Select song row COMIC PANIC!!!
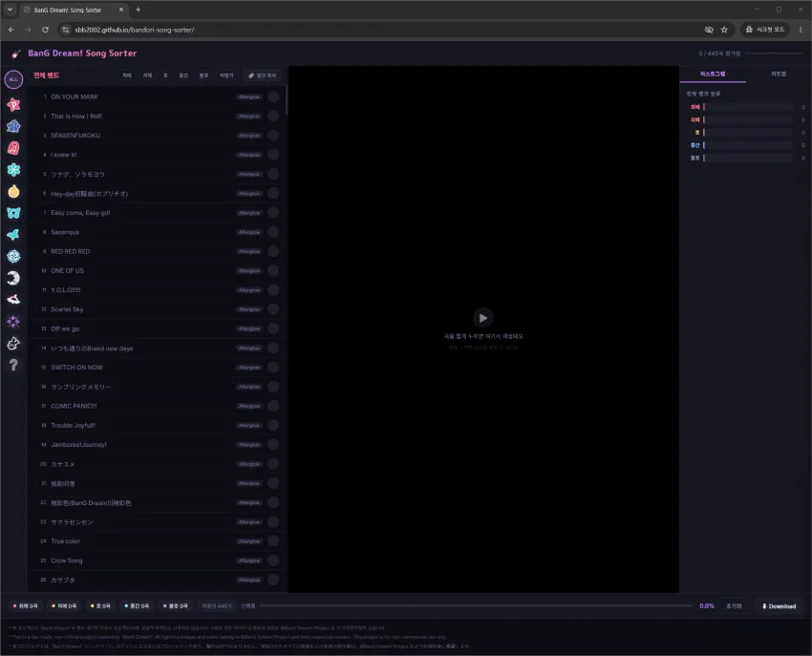 pos(156,406)
